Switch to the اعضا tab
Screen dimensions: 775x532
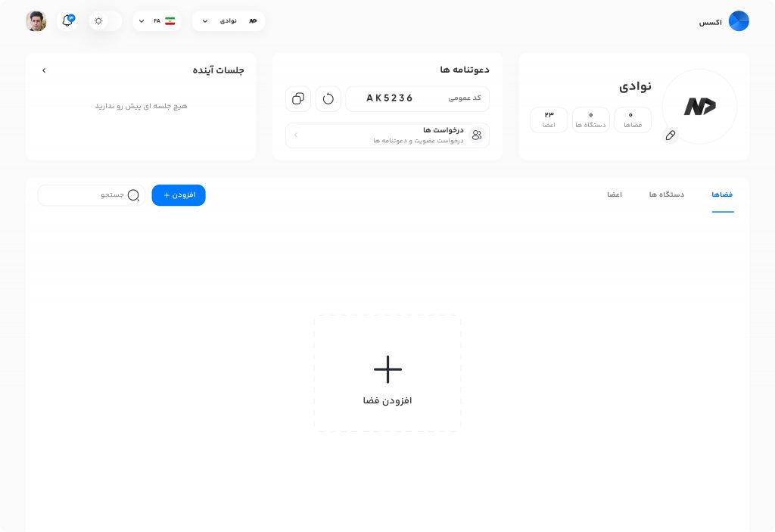click(615, 194)
